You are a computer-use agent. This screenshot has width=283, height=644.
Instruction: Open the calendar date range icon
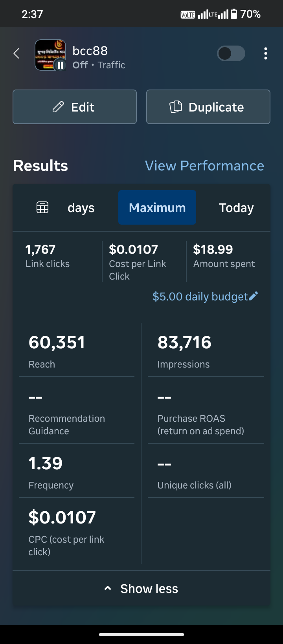(42, 207)
